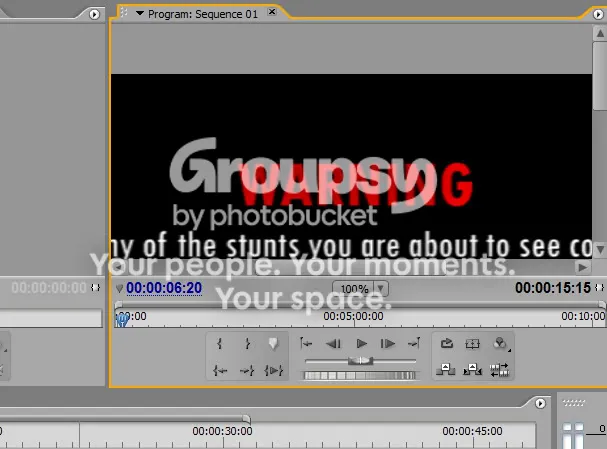Open the Timeline panel menu arrow

click(540, 403)
